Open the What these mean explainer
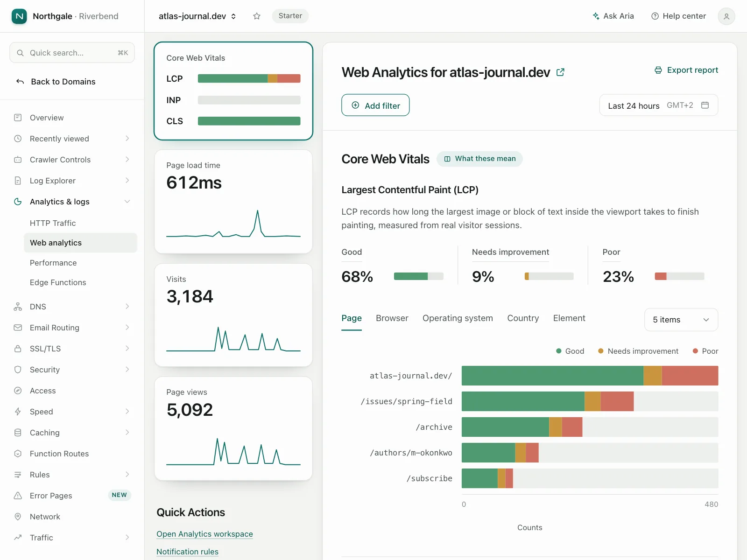Image resolution: width=747 pixels, height=560 pixels. click(479, 159)
